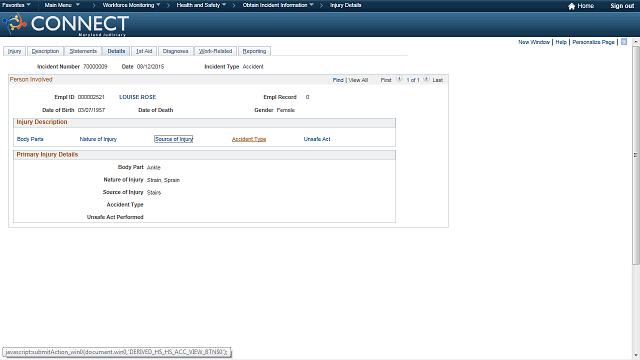Image resolution: width=640 pixels, height=360 pixels.
Task: Switch to the Reporting tab
Action: (254, 51)
